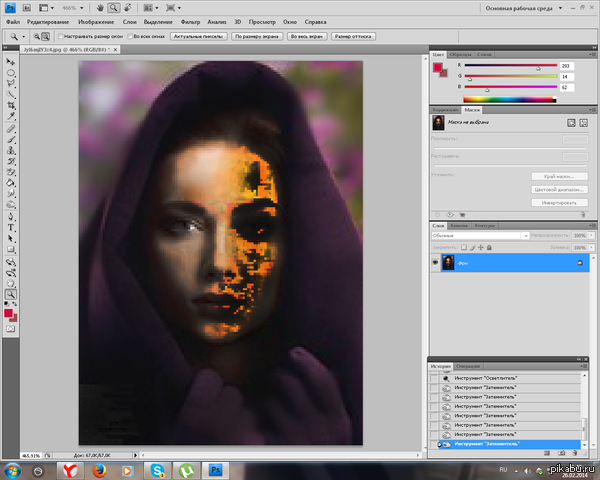Select the Crop tool in the toolbox
This screenshot has width=600, height=480.
pos(11,104)
